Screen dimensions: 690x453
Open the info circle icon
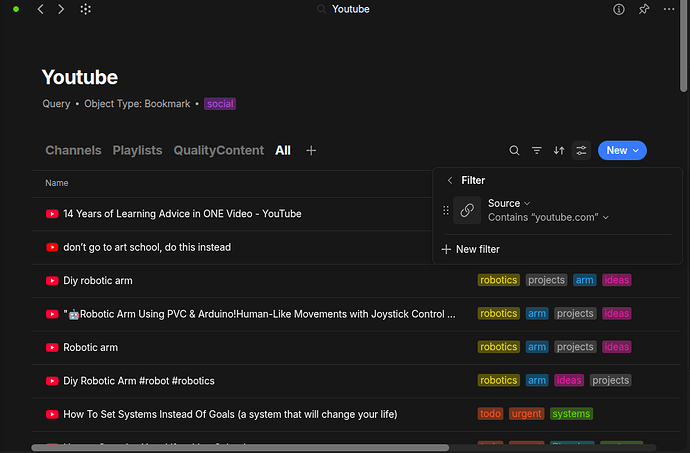click(x=619, y=9)
